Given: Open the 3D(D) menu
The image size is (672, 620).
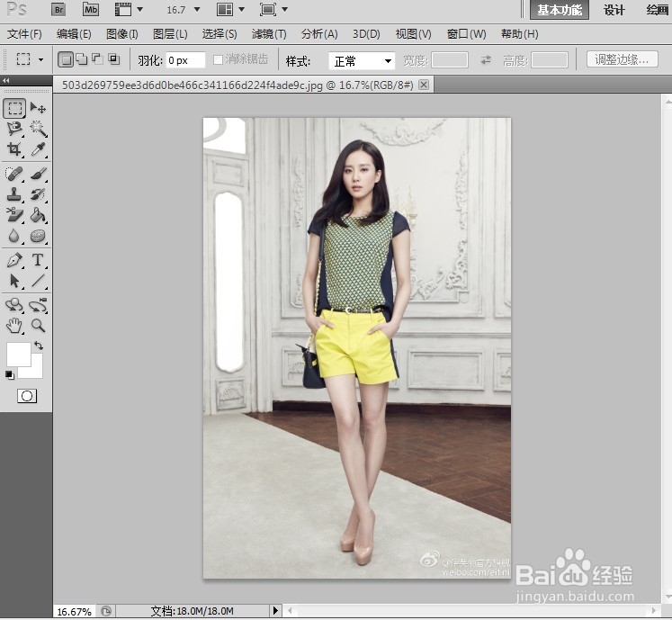Looking at the screenshot, I should (366, 34).
